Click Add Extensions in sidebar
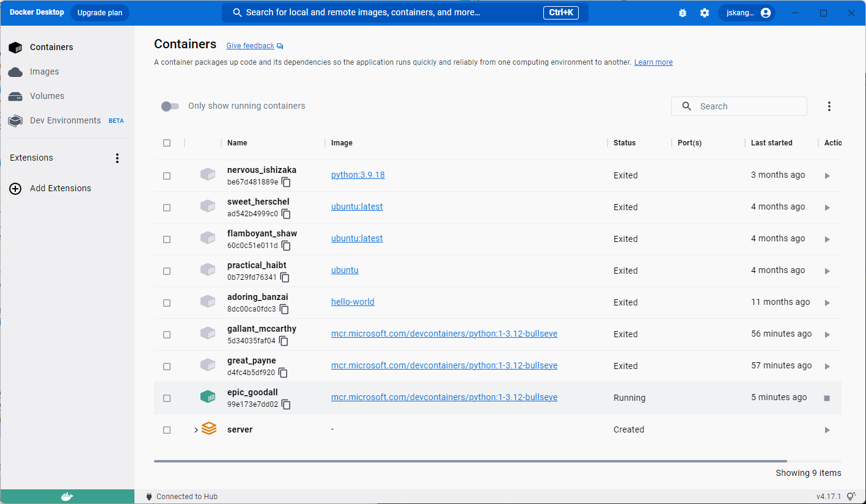Viewport: 866px width, 504px height. click(x=50, y=188)
